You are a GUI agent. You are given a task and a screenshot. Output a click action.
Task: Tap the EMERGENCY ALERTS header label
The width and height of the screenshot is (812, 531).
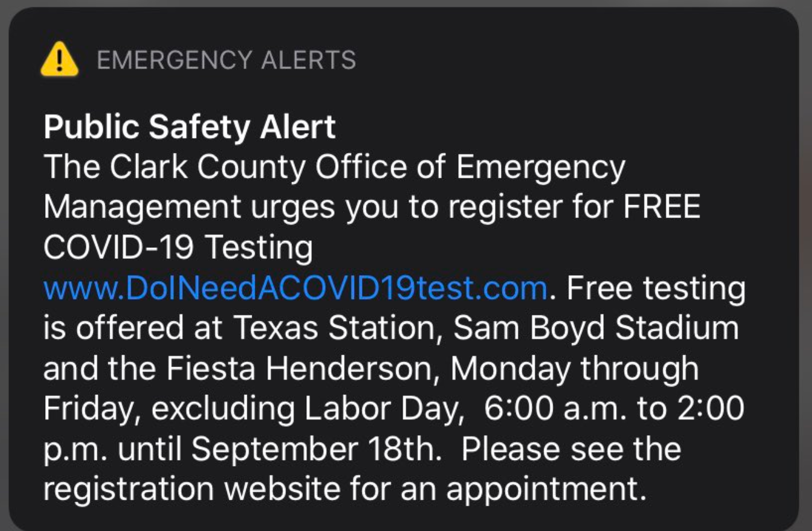(x=226, y=60)
